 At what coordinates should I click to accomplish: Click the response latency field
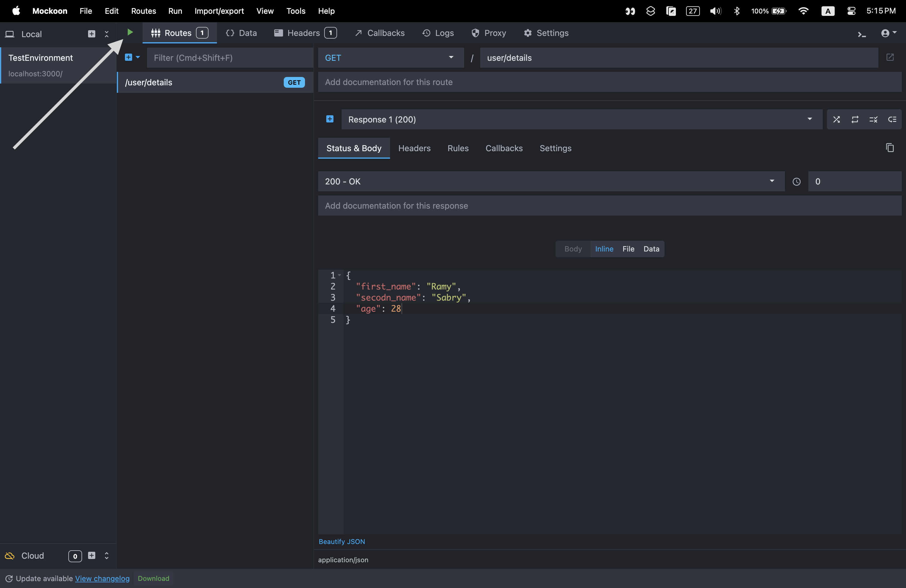click(854, 181)
